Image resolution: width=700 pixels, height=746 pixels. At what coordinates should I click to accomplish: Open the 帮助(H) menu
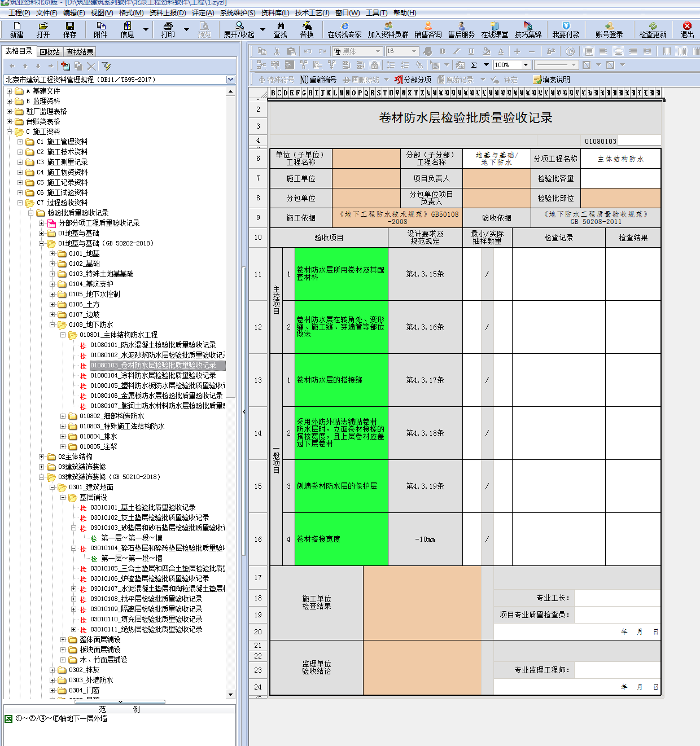[x=405, y=12]
